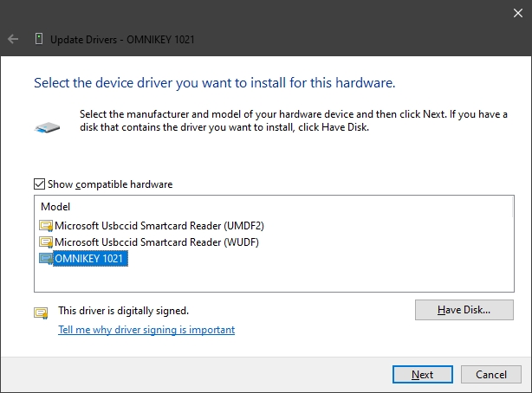This screenshot has height=393, width=532.
Task: Click certificate icon of UMDF2 reader entry
Action: pyautogui.click(x=46, y=226)
